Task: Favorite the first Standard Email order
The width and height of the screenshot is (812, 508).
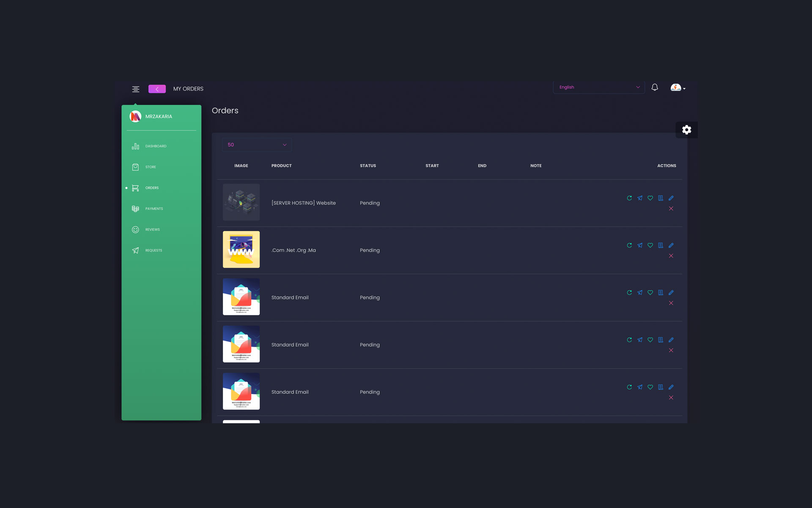Action: point(650,292)
